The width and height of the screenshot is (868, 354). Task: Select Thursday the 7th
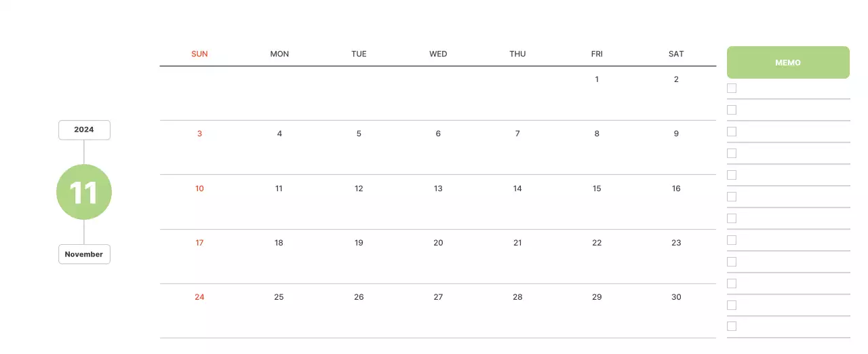point(517,134)
